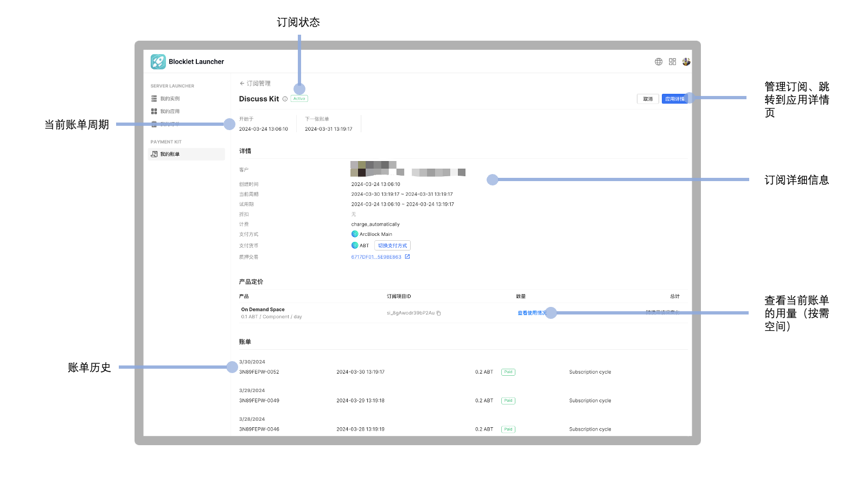The image size is (868, 488).
Task: Copy the subscription item ID si_8gAwodr39bP2Au
Action: [439, 313]
